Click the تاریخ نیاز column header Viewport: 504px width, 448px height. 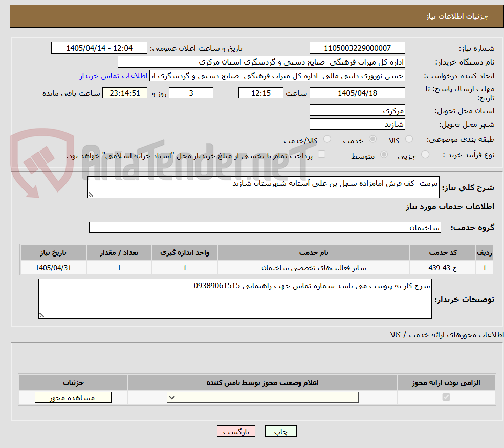[53, 253]
